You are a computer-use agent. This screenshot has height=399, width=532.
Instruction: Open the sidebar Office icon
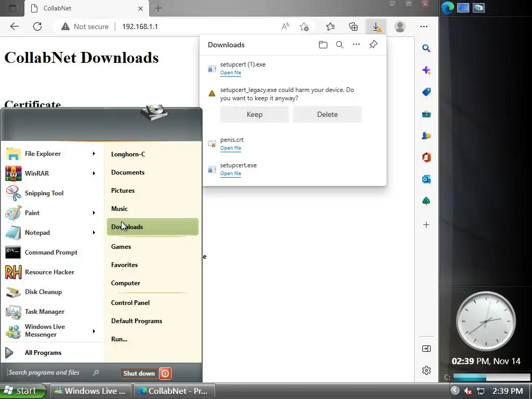427,157
